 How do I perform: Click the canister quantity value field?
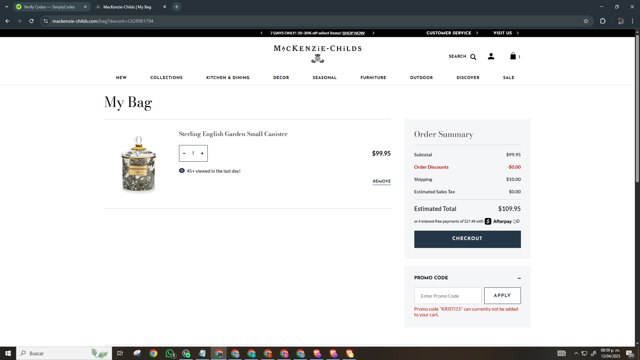point(193,153)
